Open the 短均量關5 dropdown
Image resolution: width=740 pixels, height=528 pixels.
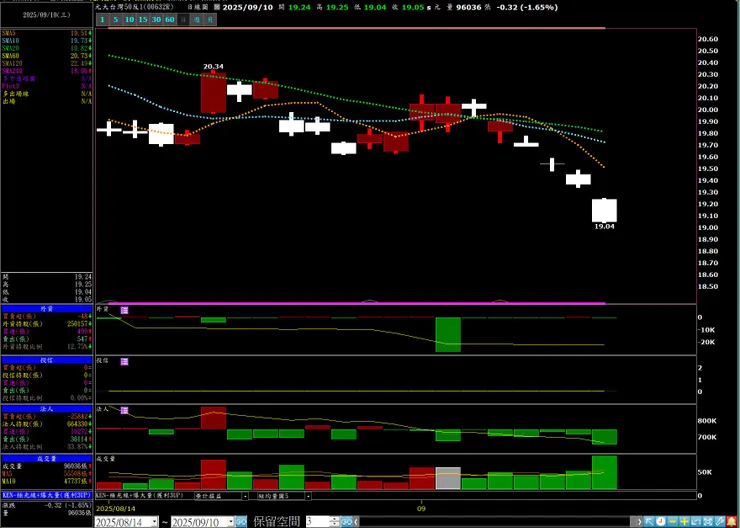point(308,496)
